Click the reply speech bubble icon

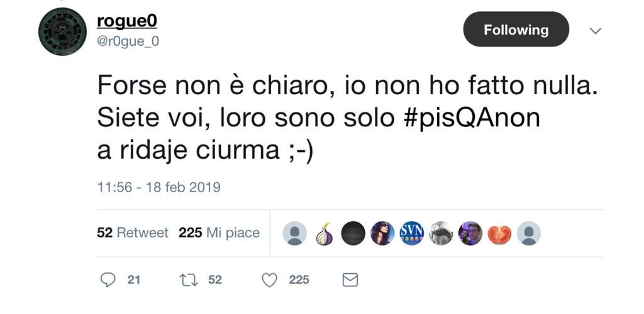click(x=108, y=279)
